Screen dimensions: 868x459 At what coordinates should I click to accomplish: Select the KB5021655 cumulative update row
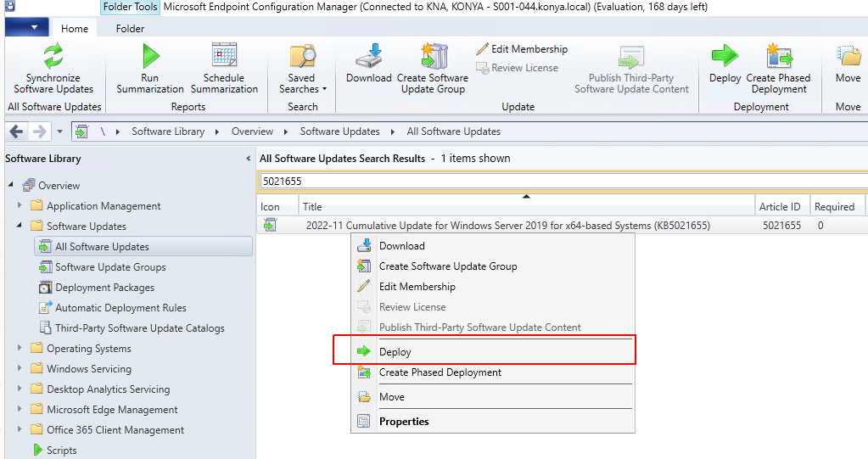(x=563, y=226)
